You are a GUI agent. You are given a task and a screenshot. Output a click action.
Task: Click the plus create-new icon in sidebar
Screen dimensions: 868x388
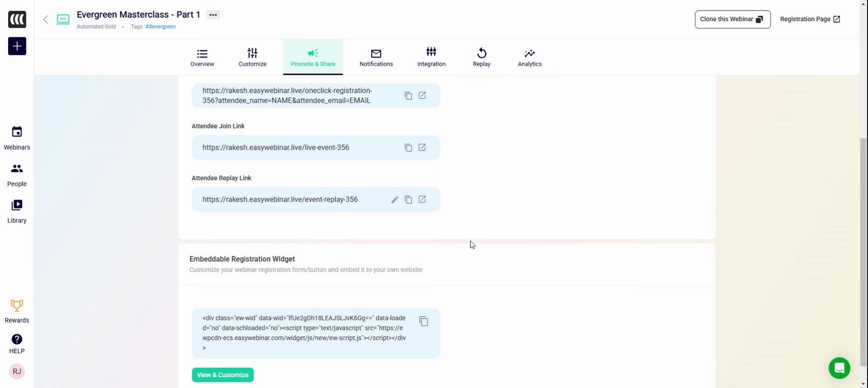(x=17, y=46)
